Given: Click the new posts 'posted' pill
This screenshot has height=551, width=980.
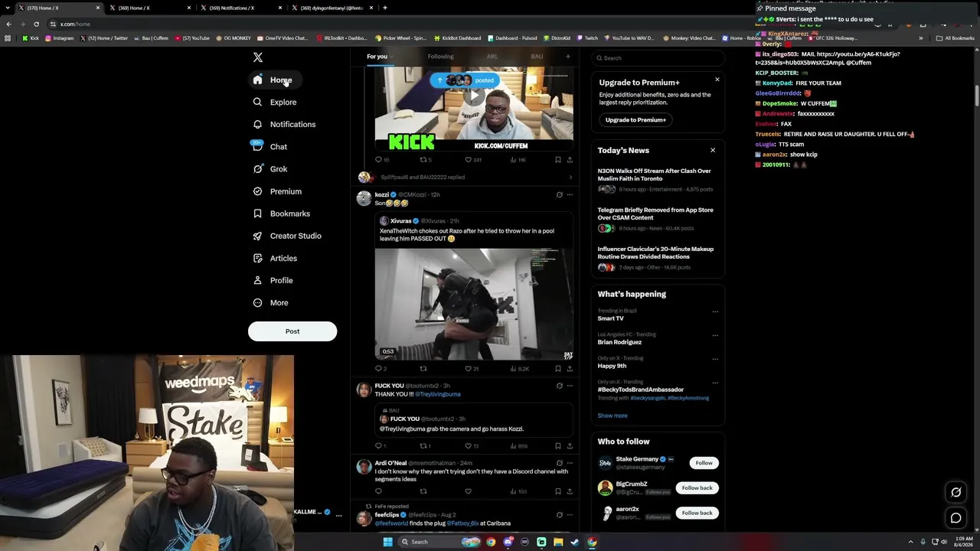Looking at the screenshot, I should tap(465, 80).
